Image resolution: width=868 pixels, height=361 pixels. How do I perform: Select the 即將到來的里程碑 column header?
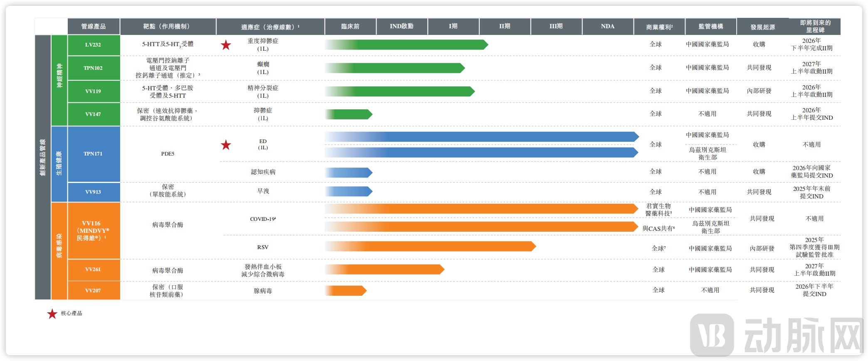click(x=815, y=26)
